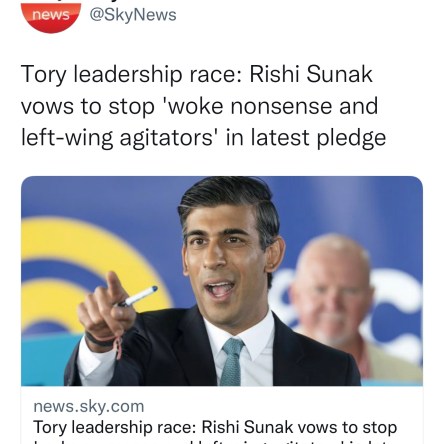Image resolution: width=444 pixels, height=444 pixels.
Task: Click 'in latest pledge' at the tweet's end
Action: (x=306, y=138)
